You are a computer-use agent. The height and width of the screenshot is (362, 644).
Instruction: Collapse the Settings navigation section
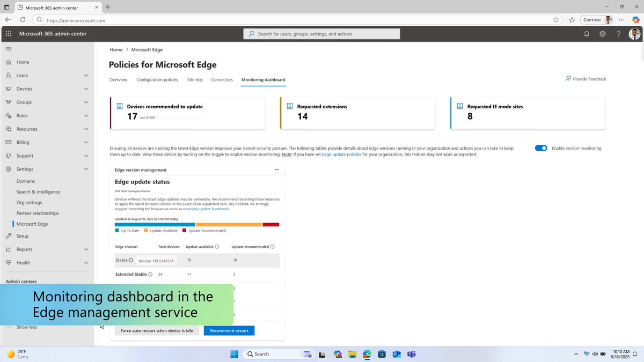[x=86, y=169]
